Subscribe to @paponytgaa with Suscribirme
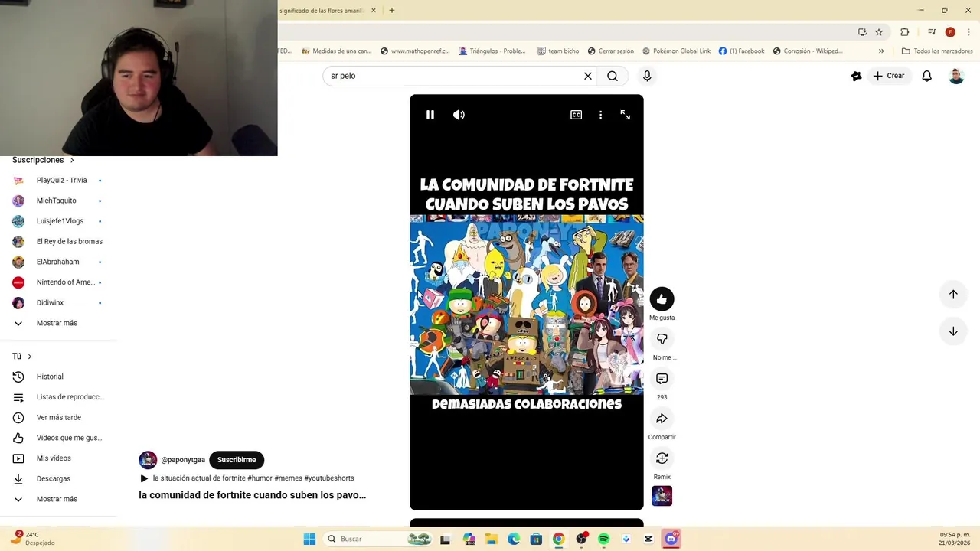The image size is (980, 551). click(x=237, y=460)
